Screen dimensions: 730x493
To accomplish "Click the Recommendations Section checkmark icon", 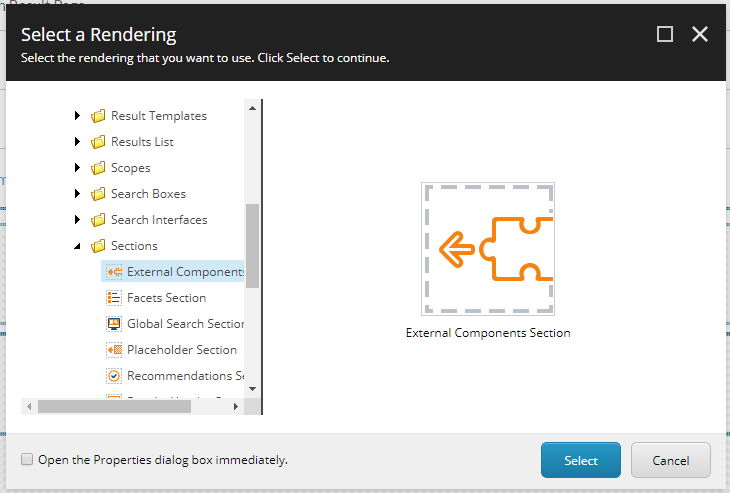I will [114, 376].
